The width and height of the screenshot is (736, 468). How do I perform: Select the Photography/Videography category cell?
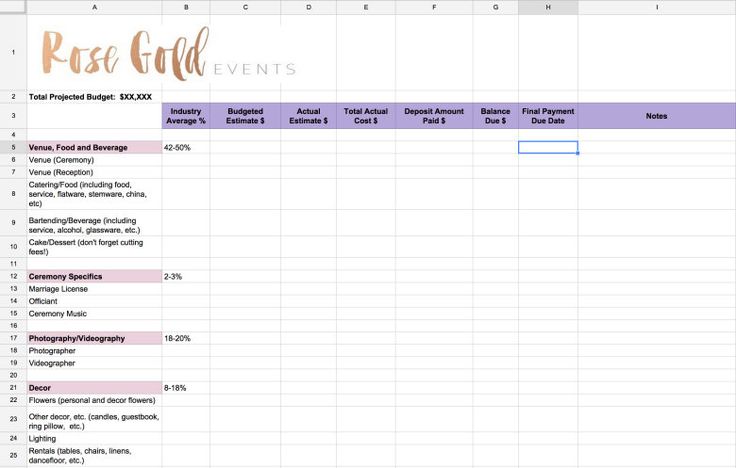click(x=94, y=338)
